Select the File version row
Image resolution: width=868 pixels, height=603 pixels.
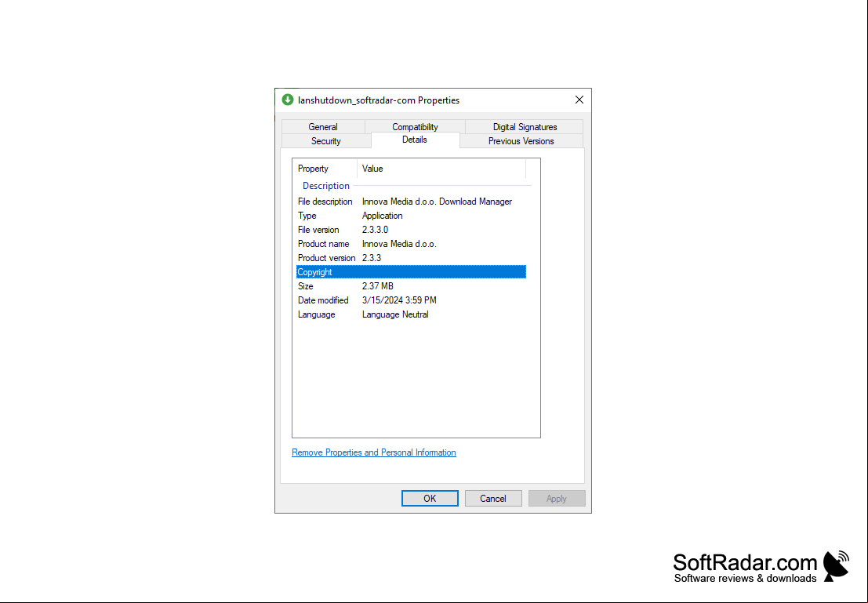[x=411, y=230]
